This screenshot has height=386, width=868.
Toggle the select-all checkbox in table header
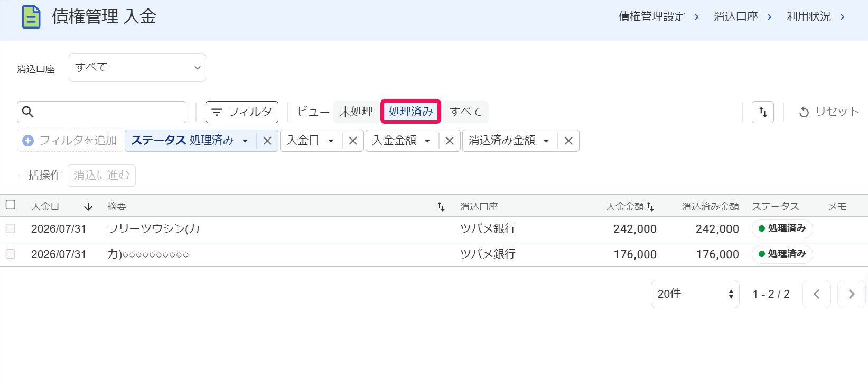(11, 205)
